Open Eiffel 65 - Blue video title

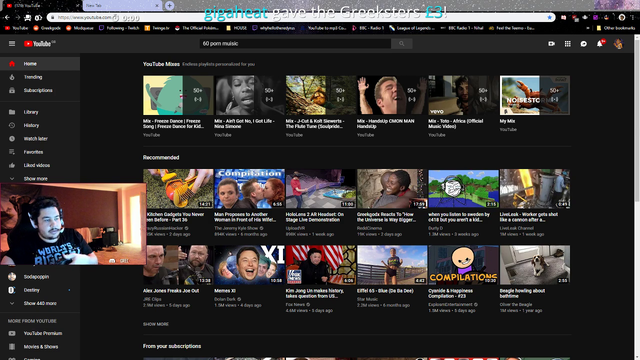point(385,291)
